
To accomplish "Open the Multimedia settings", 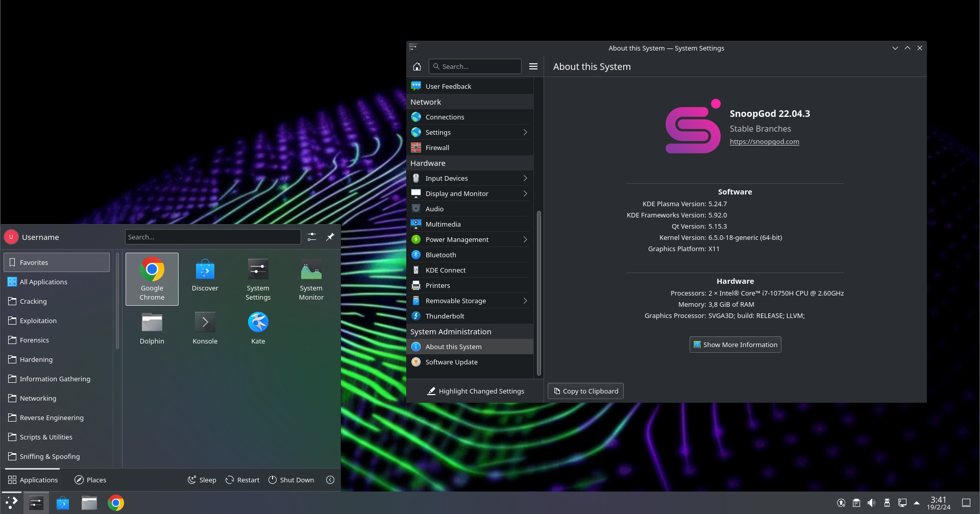I will pos(470,224).
